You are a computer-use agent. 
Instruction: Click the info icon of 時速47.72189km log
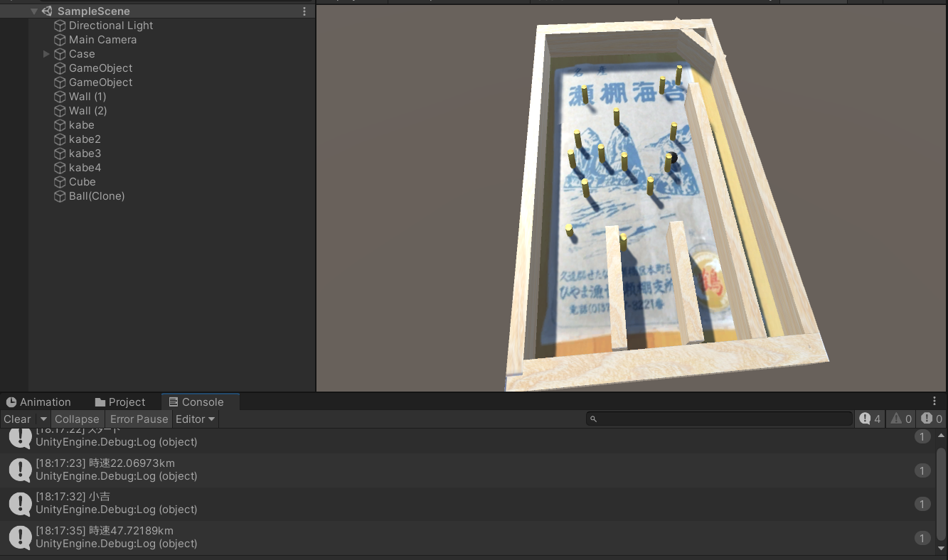click(x=20, y=538)
